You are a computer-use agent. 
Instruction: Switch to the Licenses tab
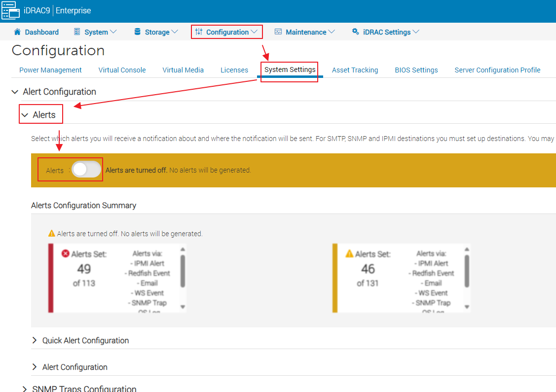click(234, 70)
